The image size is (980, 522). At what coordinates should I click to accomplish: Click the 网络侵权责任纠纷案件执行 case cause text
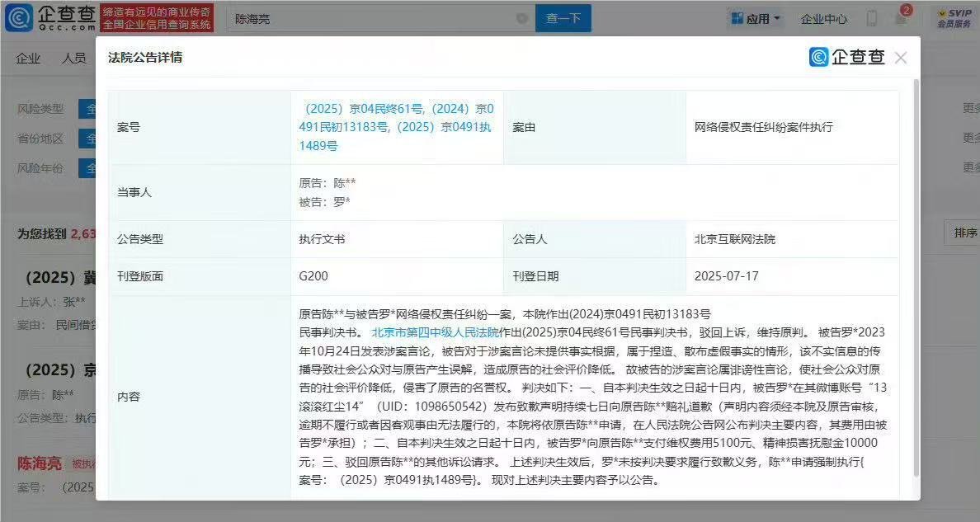click(x=764, y=127)
